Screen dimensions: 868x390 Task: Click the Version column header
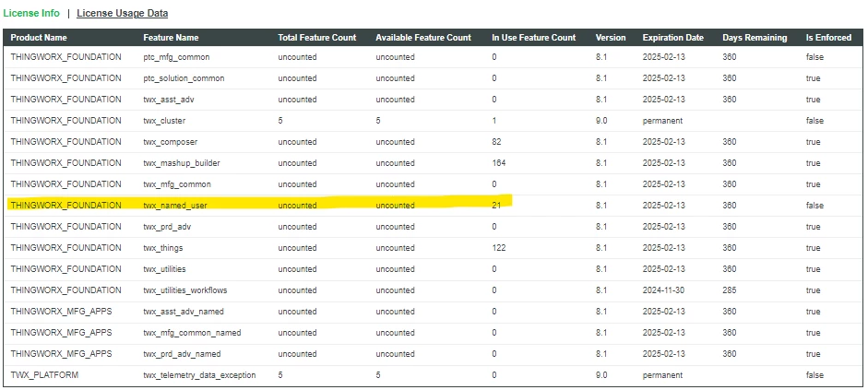tap(611, 38)
